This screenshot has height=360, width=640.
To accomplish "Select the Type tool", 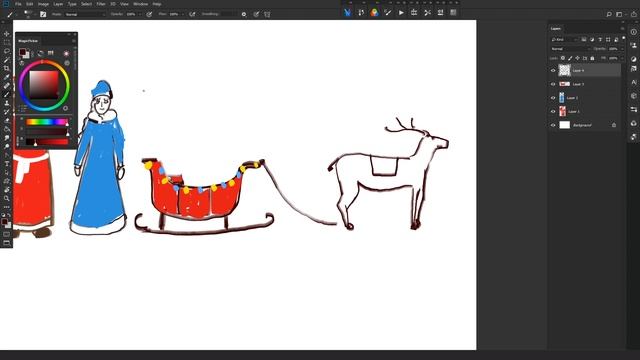I will 7,164.
